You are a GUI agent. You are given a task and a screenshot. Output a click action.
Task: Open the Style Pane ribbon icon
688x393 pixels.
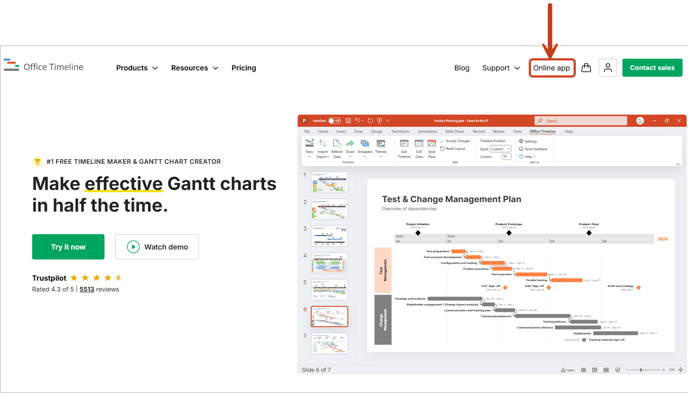[432, 148]
